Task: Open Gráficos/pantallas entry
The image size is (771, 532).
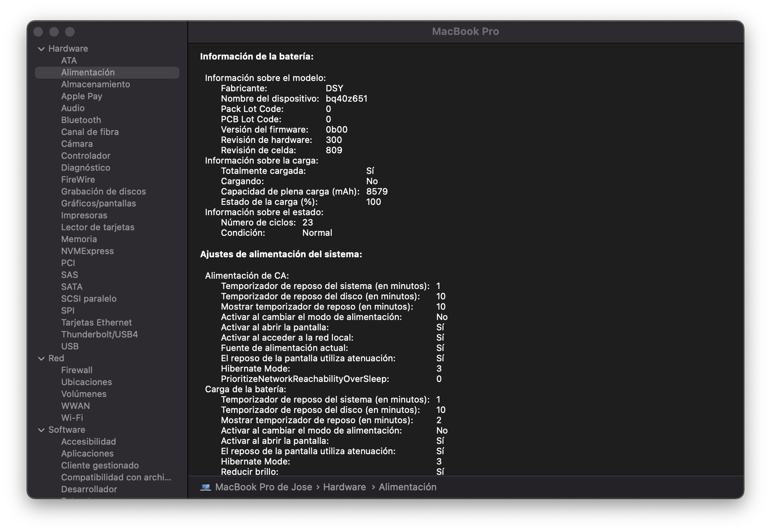Action: pos(98,203)
